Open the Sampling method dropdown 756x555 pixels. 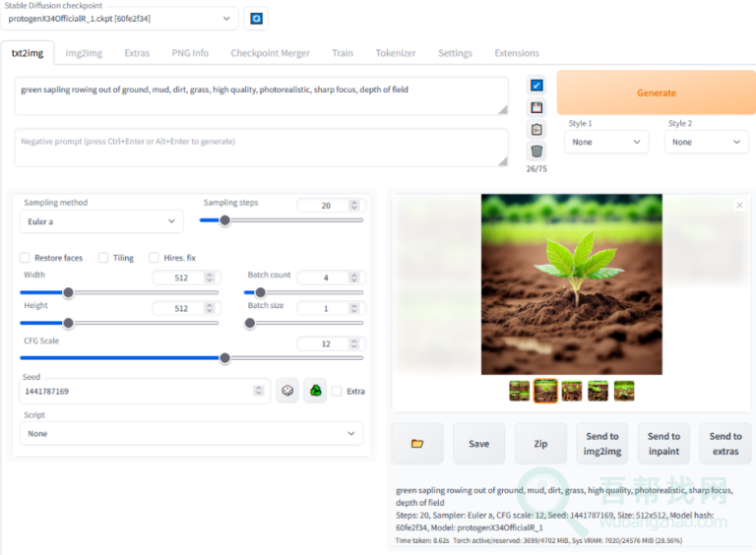[x=101, y=221]
